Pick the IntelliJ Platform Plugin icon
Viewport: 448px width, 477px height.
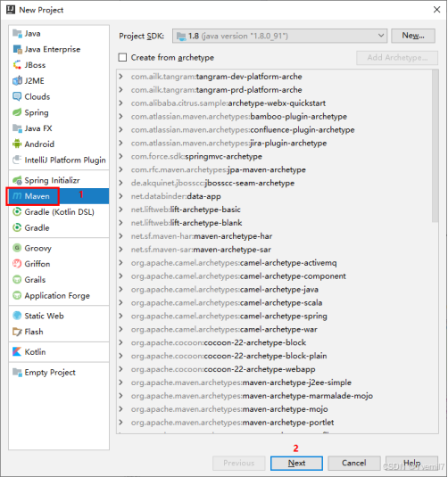17,160
